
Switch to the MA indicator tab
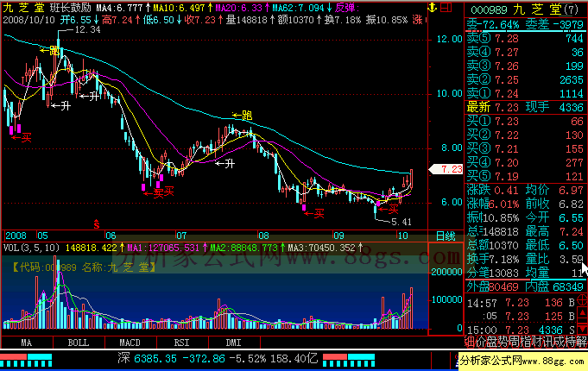point(26,343)
